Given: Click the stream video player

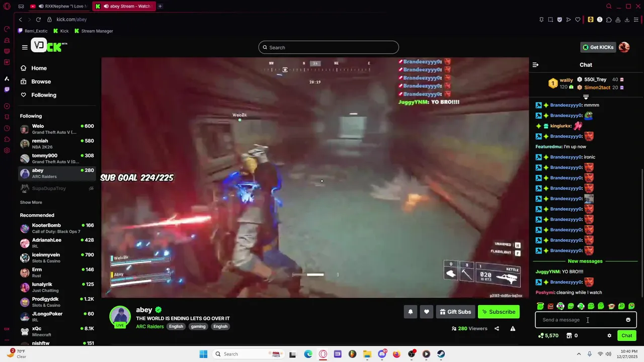Looking at the screenshot, I should tap(315, 177).
